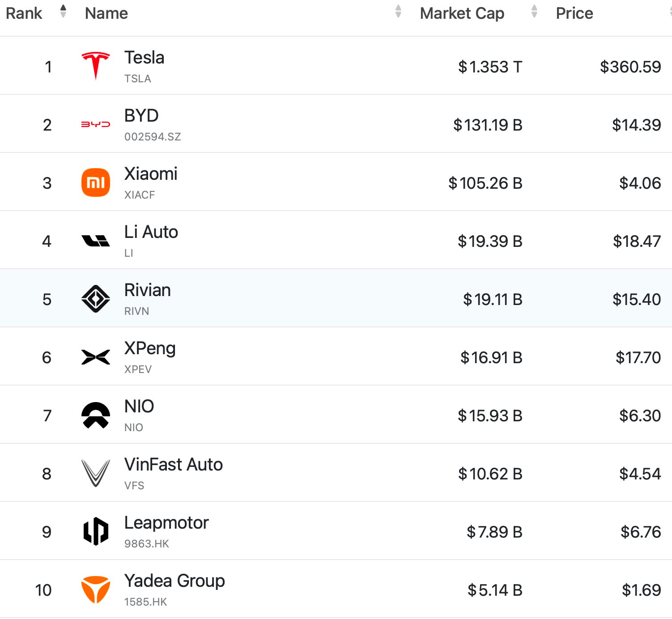Click the Market Cap header label
672x619 pixels.
462,13
